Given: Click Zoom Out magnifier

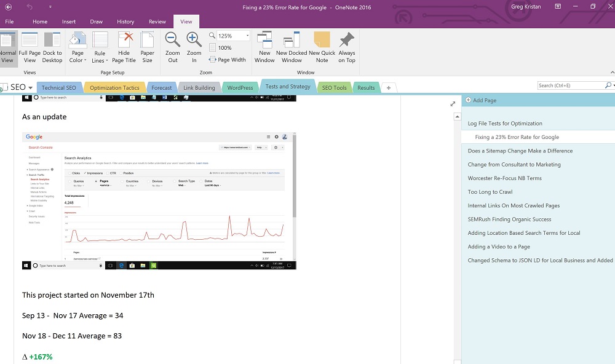Looking at the screenshot, I should pos(173,47).
